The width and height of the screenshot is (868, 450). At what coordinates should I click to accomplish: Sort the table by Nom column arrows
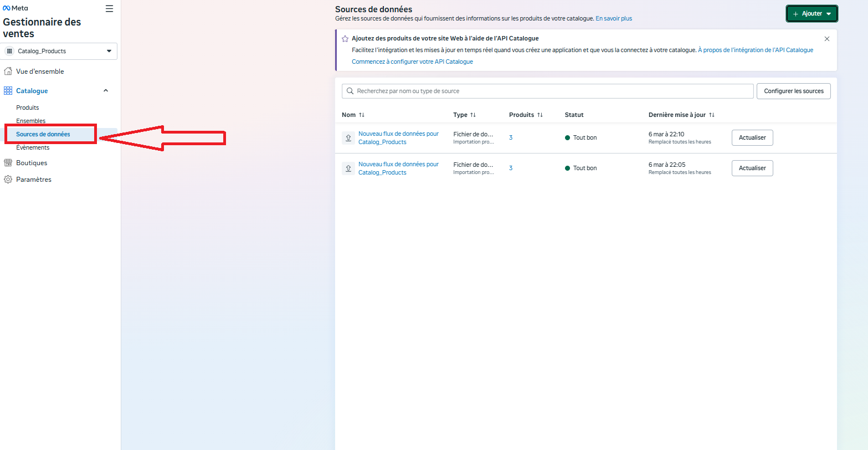click(362, 115)
